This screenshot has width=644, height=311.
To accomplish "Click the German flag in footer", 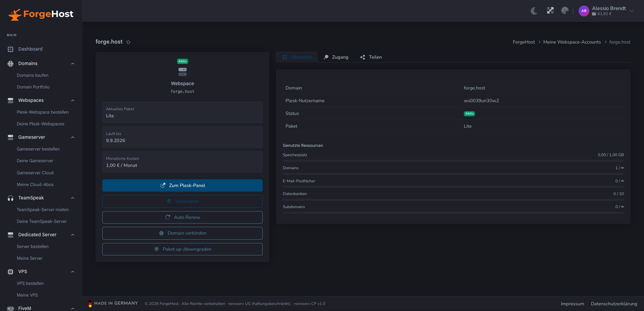I will (x=90, y=304).
